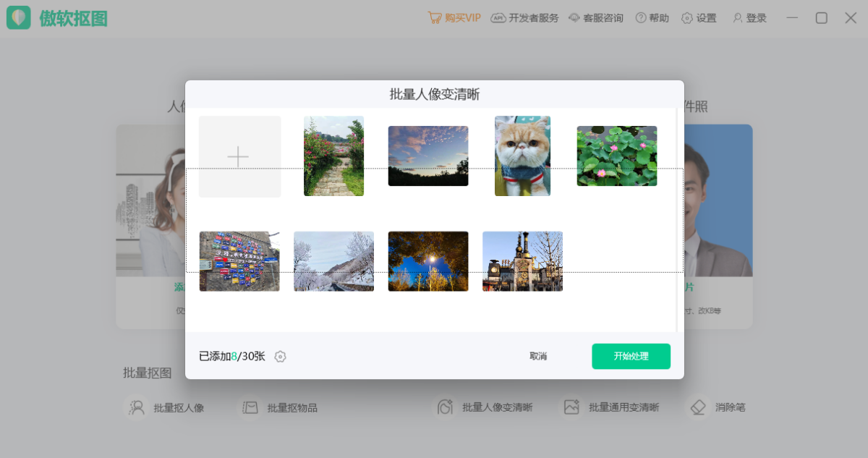This screenshot has height=458, width=868.
Task: Click the 取消 cancel button
Action: [538, 356]
